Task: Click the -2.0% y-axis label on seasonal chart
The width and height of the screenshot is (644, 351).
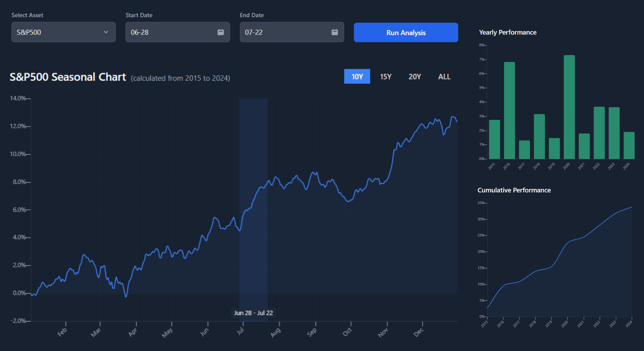Action: click(18, 321)
